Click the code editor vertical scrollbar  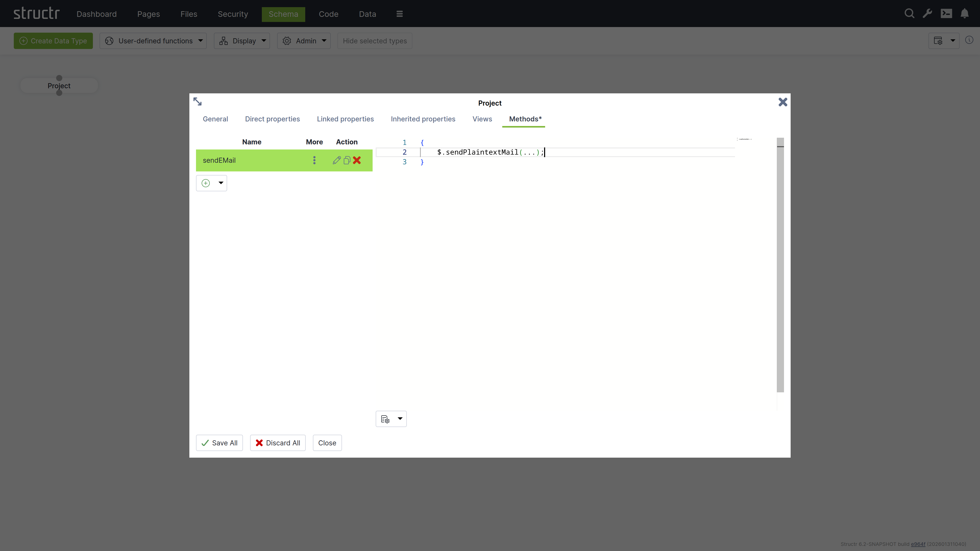click(x=780, y=266)
